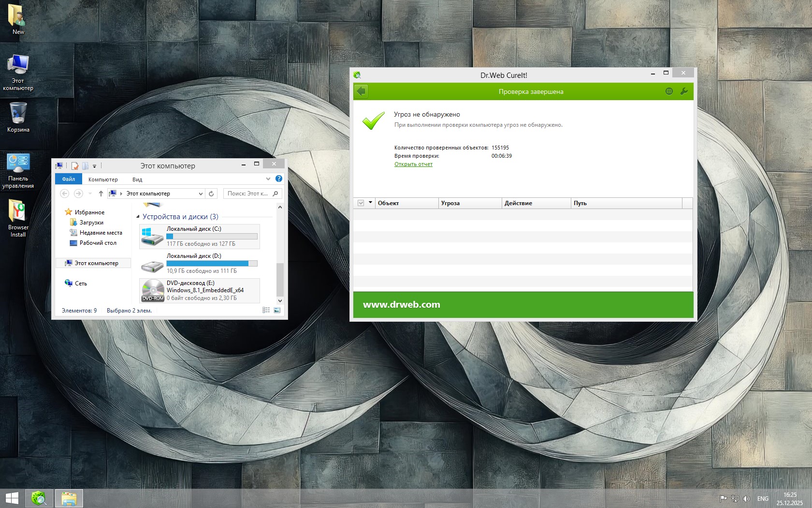Toggle the select-all checkbox in threats table
The width and height of the screenshot is (812, 508).
point(361,203)
